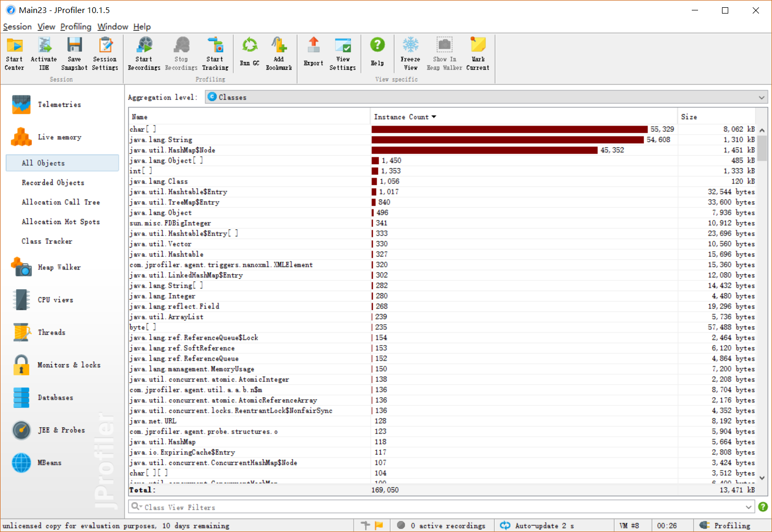772x532 pixels.
Task: Start recordings
Action: pos(144,54)
